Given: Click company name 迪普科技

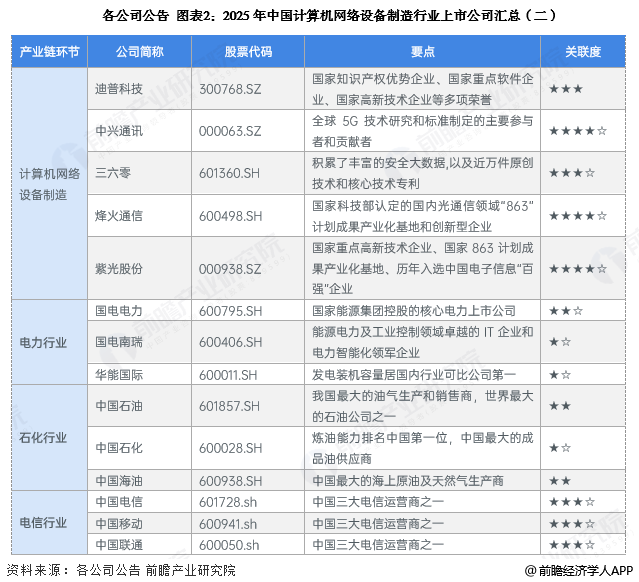Looking at the screenshot, I should coord(119,89).
